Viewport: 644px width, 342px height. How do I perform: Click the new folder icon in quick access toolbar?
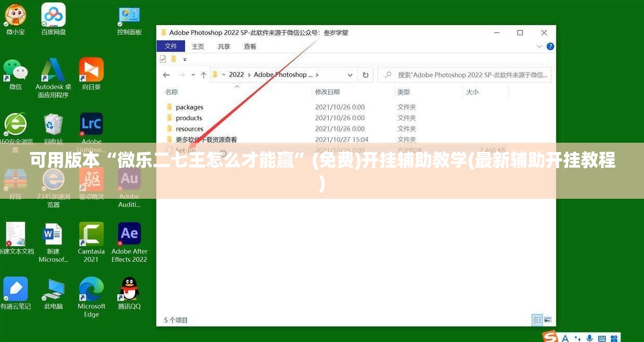tap(174, 59)
